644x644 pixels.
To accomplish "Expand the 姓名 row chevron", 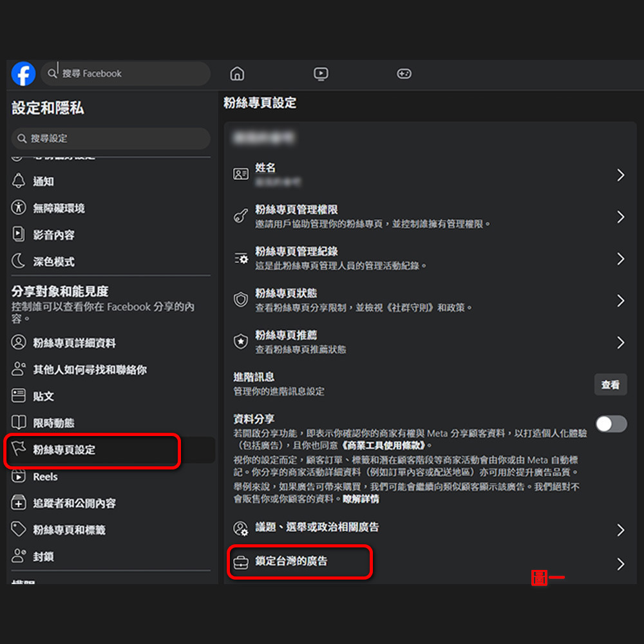I will (x=620, y=175).
